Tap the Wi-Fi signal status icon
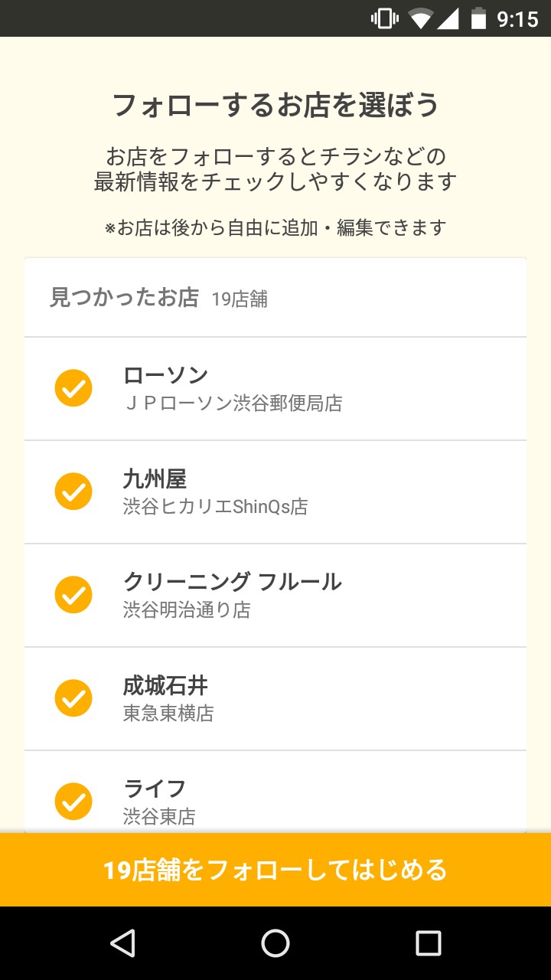This screenshot has height=980, width=551. pos(420,18)
